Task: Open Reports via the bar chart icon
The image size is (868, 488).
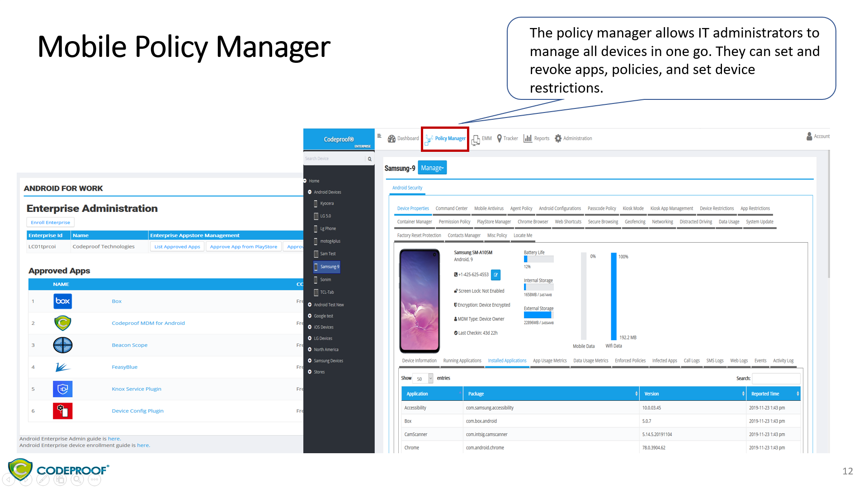Action: coord(528,138)
